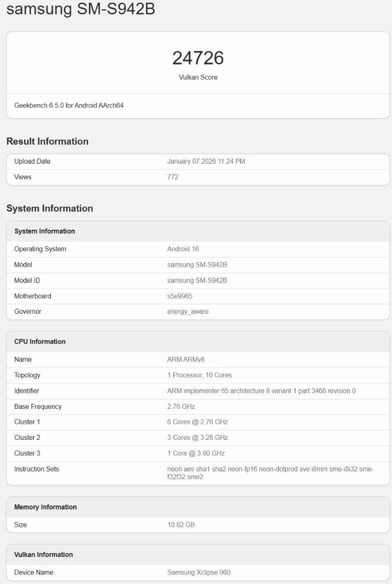Image resolution: width=392 pixels, height=584 pixels.
Task: Click the Result Information heading
Action: [47, 142]
